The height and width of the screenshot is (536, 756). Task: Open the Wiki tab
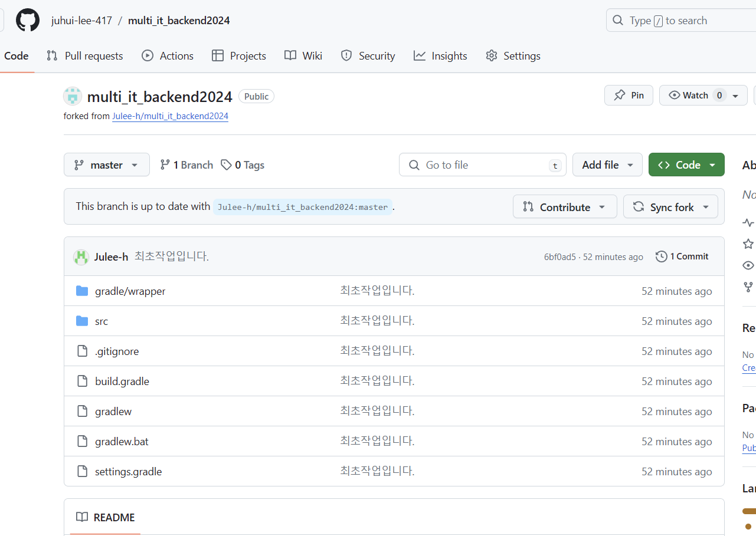(303, 56)
